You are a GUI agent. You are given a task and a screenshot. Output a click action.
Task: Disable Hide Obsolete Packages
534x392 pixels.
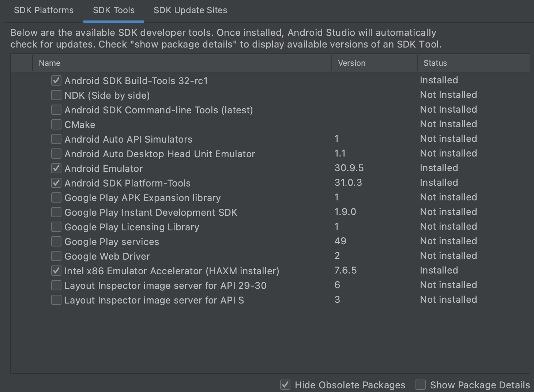[x=285, y=385]
